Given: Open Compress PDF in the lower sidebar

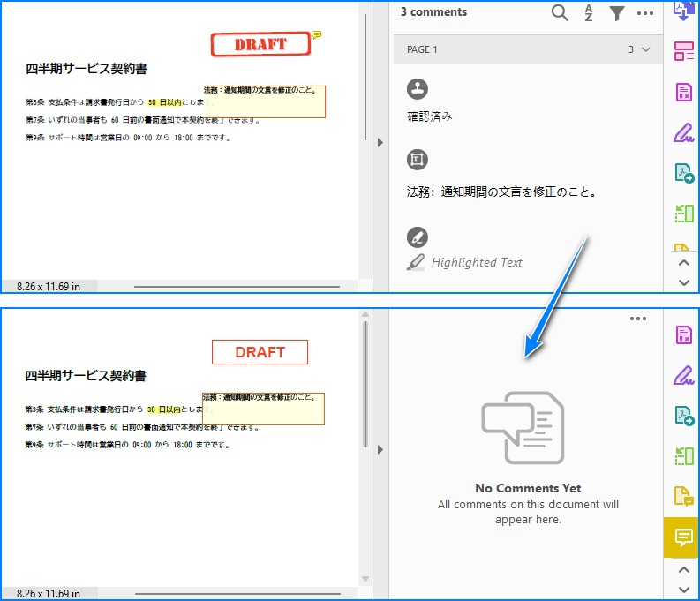Looking at the screenshot, I should click(x=683, y=456).
